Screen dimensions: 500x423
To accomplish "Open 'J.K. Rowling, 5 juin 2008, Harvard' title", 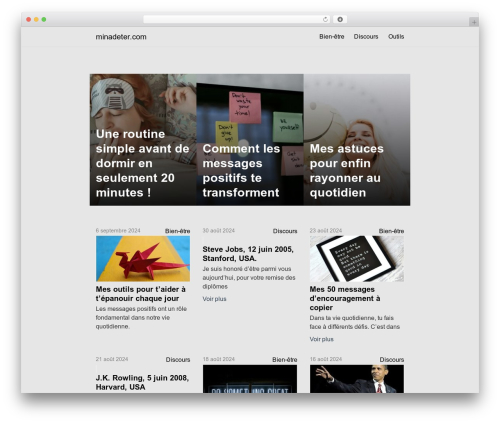I will [142, 382].
